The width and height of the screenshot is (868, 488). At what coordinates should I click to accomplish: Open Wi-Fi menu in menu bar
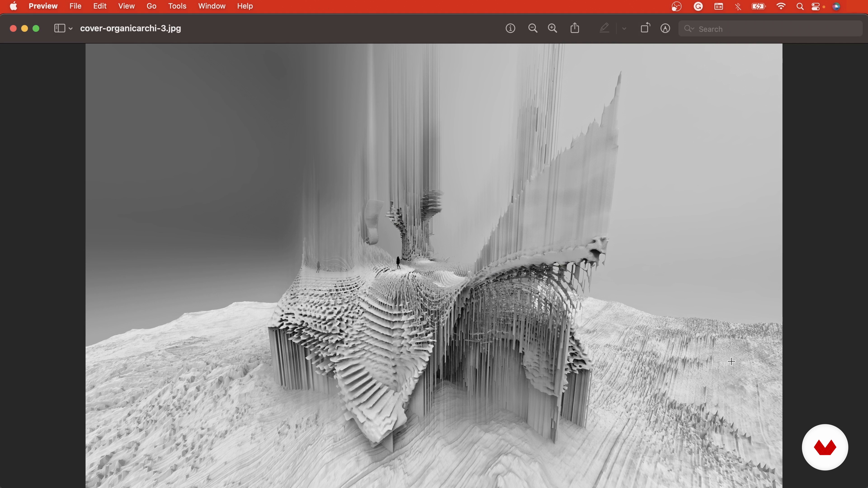781,6
